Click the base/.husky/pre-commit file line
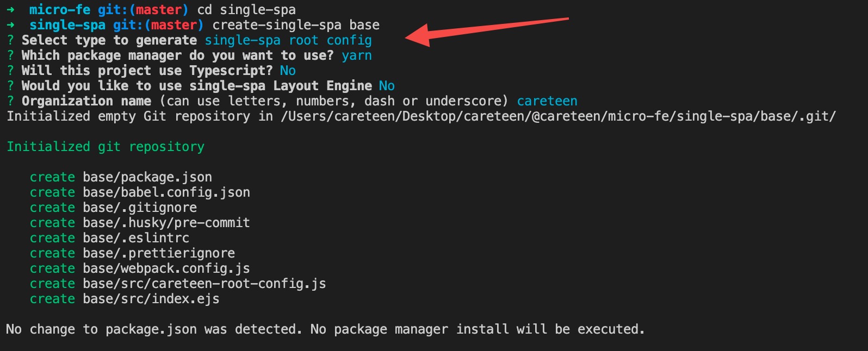This screenshot has width=868, height=351. click(140, 223)
